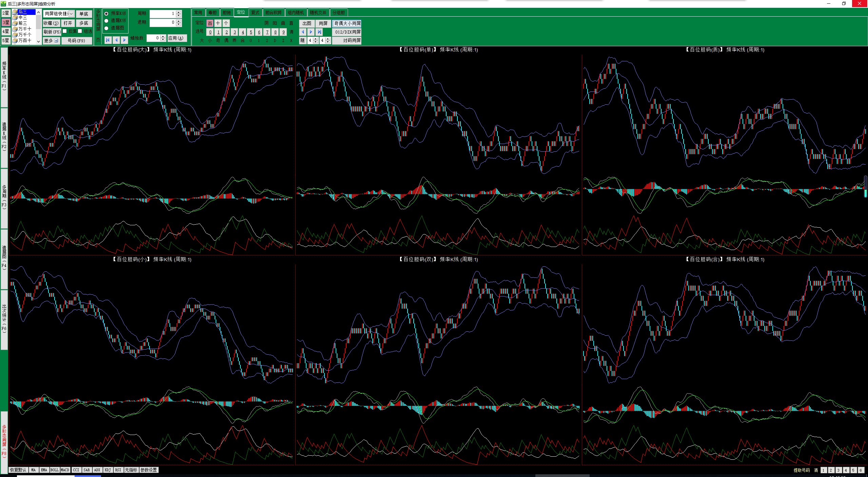Click the 蜡烛数 input field

153,38
